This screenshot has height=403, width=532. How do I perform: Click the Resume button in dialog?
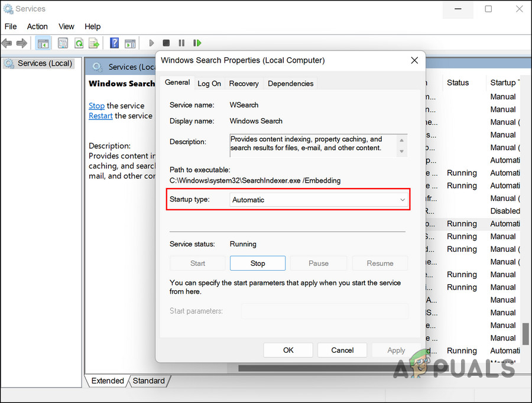(380, 263)
